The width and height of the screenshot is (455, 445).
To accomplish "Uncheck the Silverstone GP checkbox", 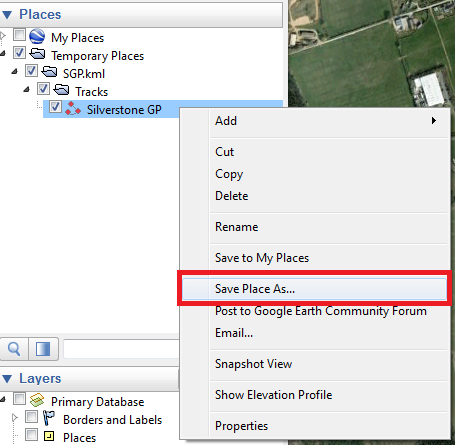I will pos(55,107).
